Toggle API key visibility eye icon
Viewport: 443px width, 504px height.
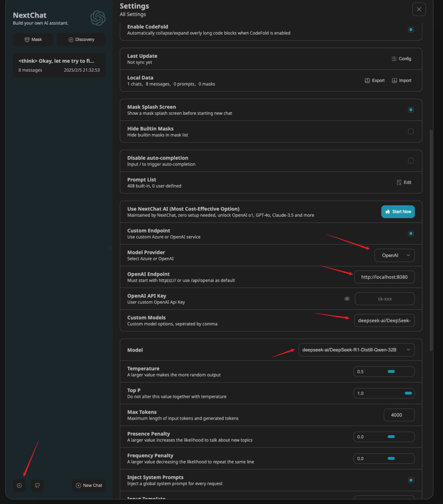347,299
